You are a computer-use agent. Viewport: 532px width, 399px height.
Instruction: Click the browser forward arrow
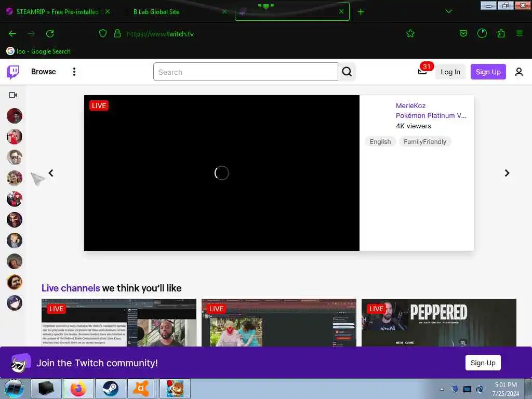point(31,34)
